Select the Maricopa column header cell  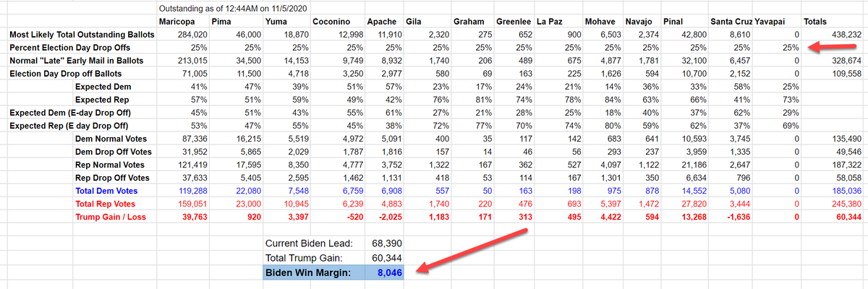(176, 22)
